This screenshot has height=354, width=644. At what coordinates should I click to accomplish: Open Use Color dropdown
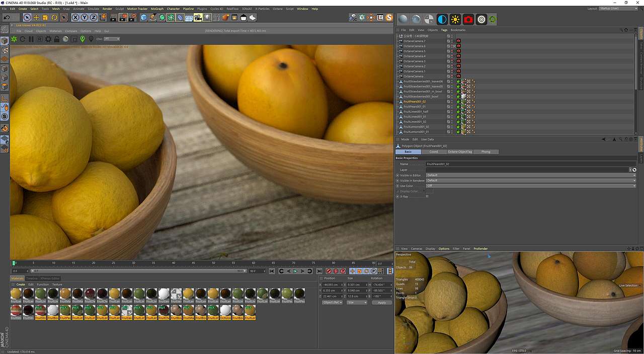tap(531, 186)
